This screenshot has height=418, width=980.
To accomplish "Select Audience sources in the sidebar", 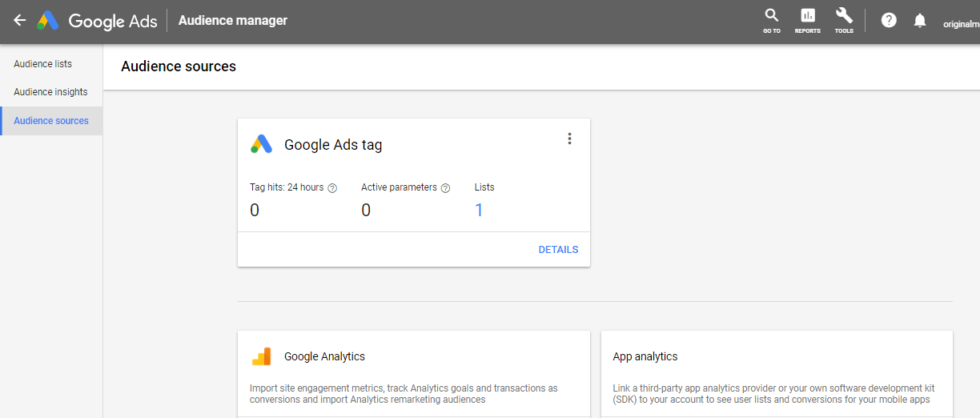I will pos(51,121).
